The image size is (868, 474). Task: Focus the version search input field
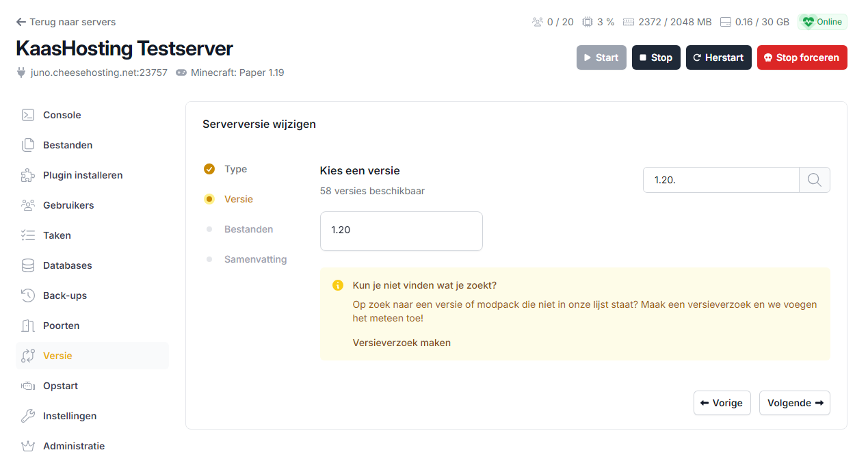(x=721, y=180)
